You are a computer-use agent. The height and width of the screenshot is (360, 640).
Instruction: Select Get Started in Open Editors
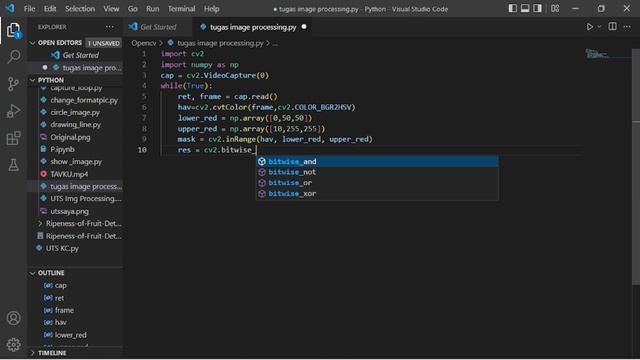pyautogui.click(x=76, y=55)
